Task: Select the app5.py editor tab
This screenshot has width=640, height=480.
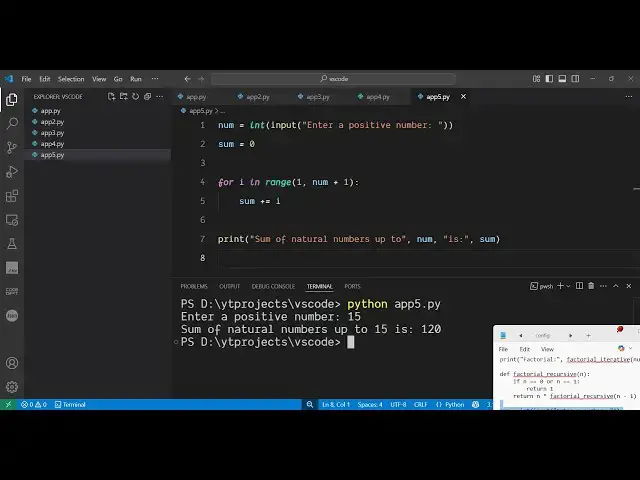Action: (x=438, y=97)
